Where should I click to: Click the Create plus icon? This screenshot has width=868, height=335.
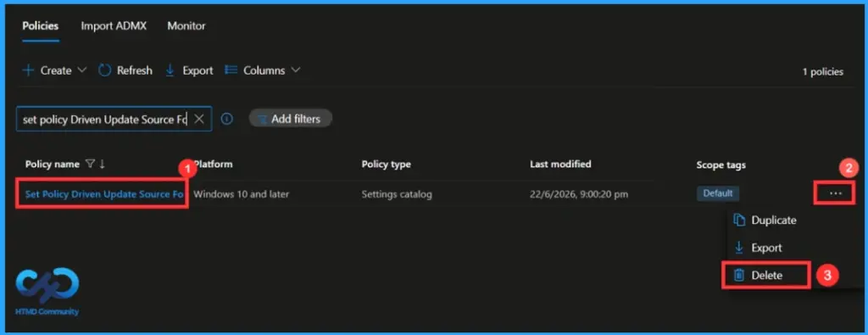point(28,71)
